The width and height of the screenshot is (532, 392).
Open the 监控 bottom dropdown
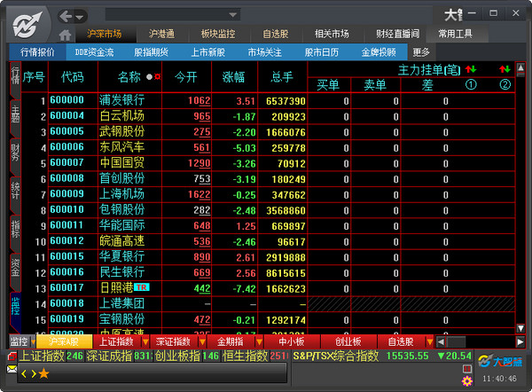coord(33,341)
